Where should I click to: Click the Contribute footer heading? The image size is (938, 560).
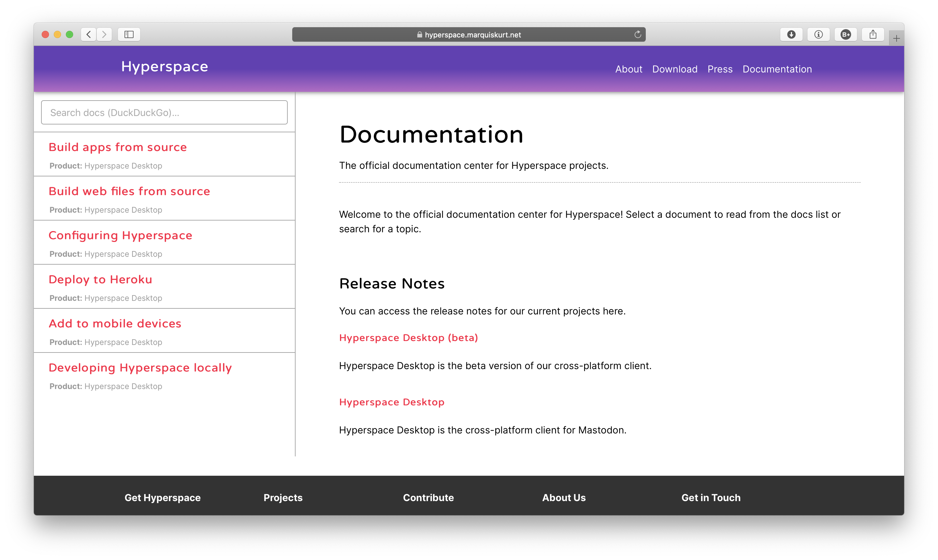pyautogui.click(x=429, y=498)
